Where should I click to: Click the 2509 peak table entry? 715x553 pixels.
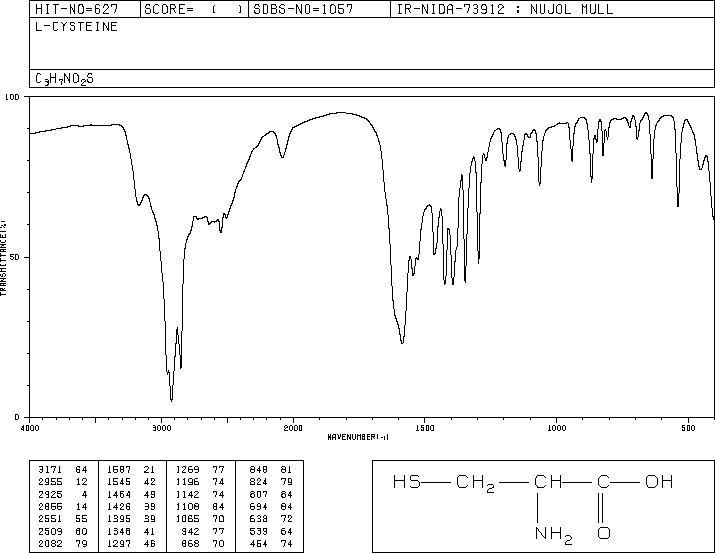coord(63,532)
